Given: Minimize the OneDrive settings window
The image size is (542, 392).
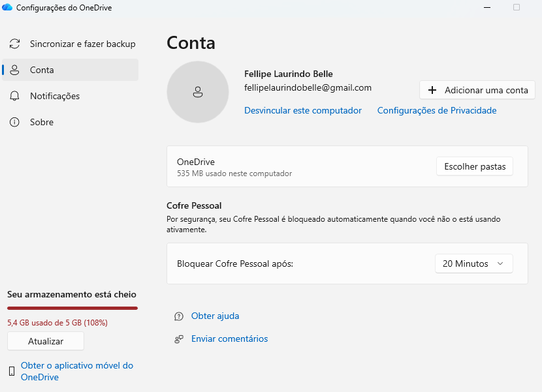Looking at the screenshot, I should click(487, 7).
